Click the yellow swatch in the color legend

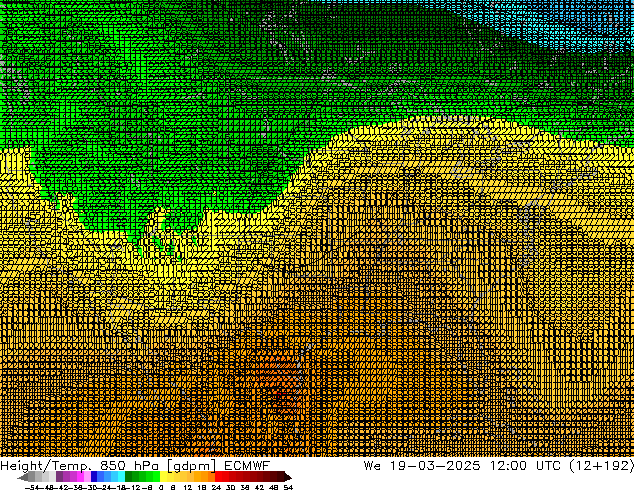pyautogui.click(x=164, y=477)
